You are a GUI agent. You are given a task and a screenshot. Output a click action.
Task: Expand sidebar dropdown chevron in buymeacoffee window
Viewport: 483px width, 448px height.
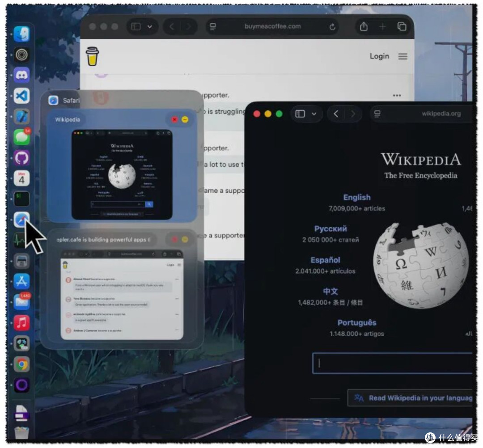tap(150, 27)
